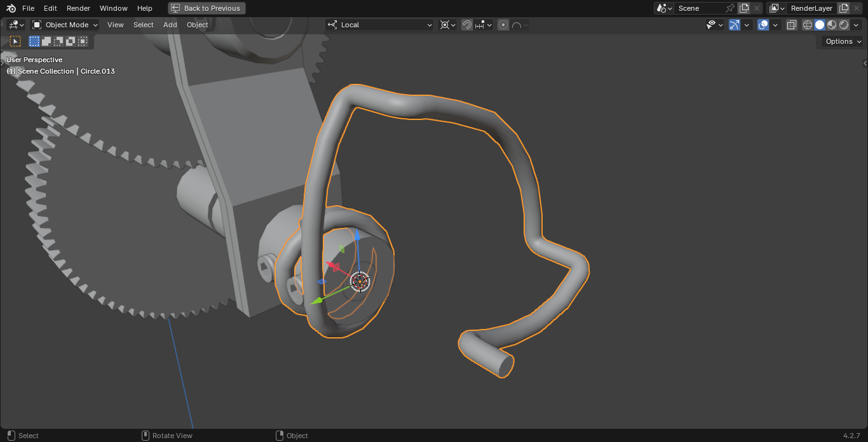
Task: Choose the Intersect selection mode icon
Action: (x=82, y=41)
